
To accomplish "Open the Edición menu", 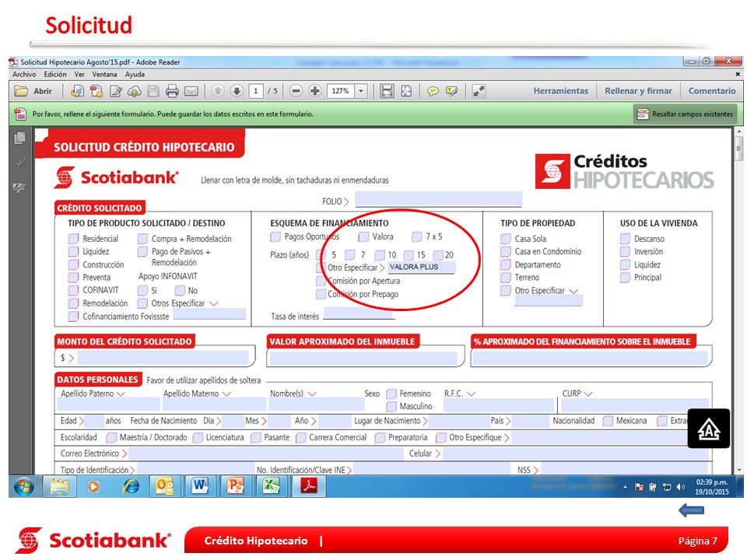I will click(x=55, y=75).
